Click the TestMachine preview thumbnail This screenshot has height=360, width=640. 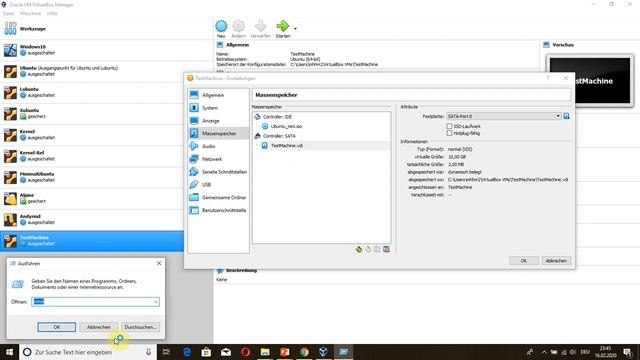coord(590,81)
